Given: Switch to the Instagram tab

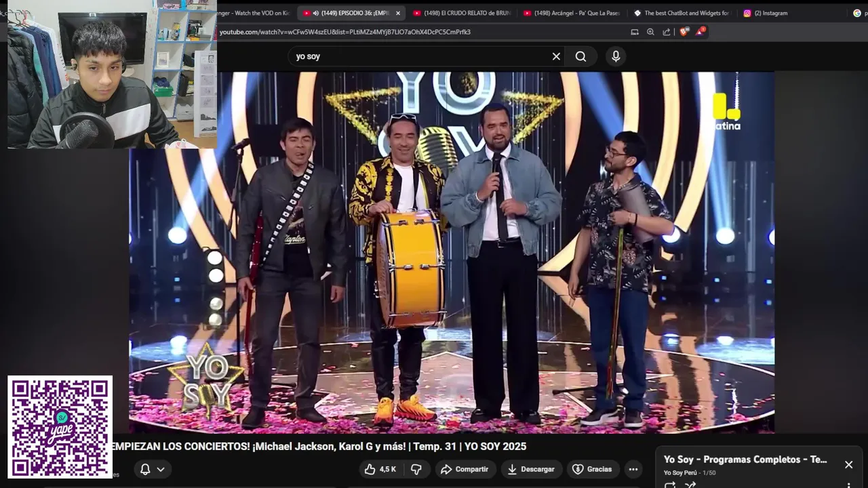Looking at the screenshot, I should coord(766,13).
